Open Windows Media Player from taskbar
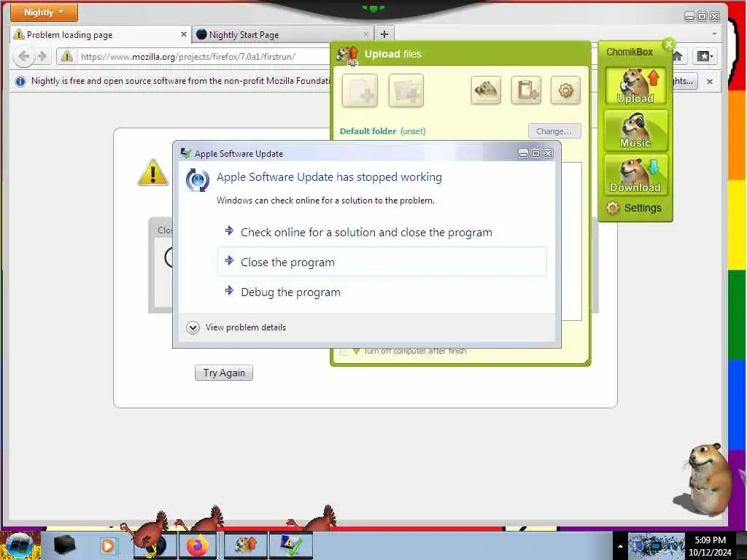 [108, 545]
